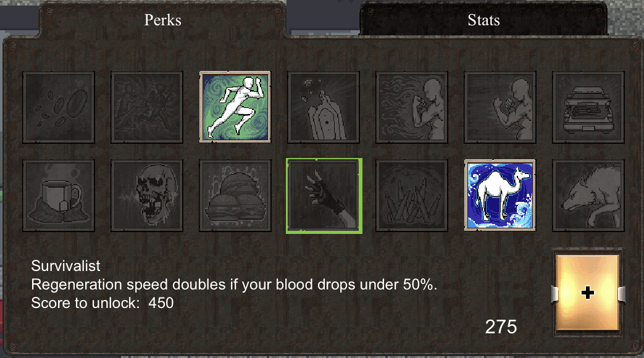Click the golden plus unlock button
Screen dimensions: 644x358
click(588, 293)
